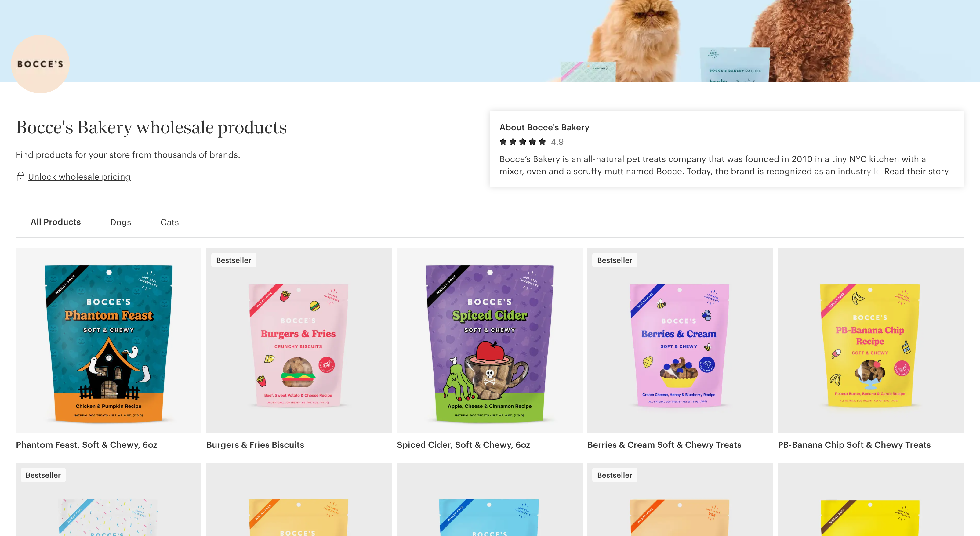Click PB-Banana Chip Soft & Chewy Treats title
Viewport: 980px width, 536px height.
[854, 445]
